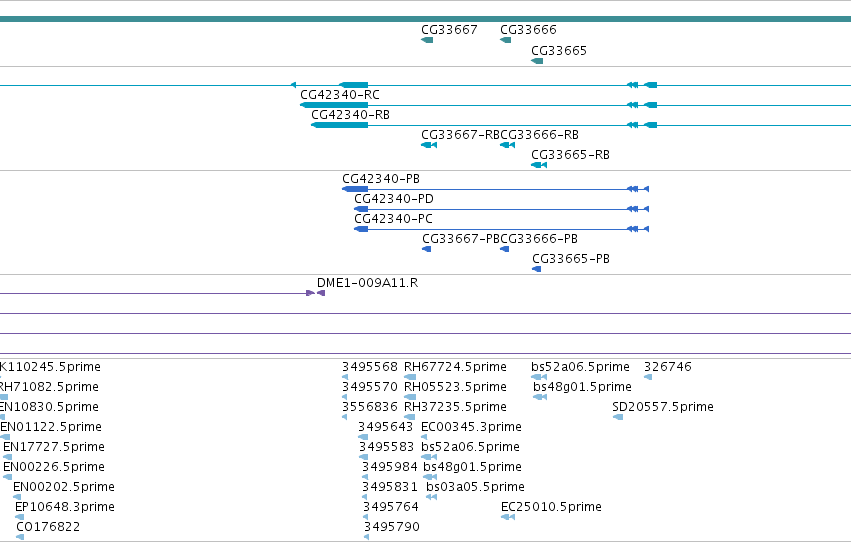Select the EN17727.5prime EST label
The image size is (851, 542).
pyautogui.click(x=54, y=447)
